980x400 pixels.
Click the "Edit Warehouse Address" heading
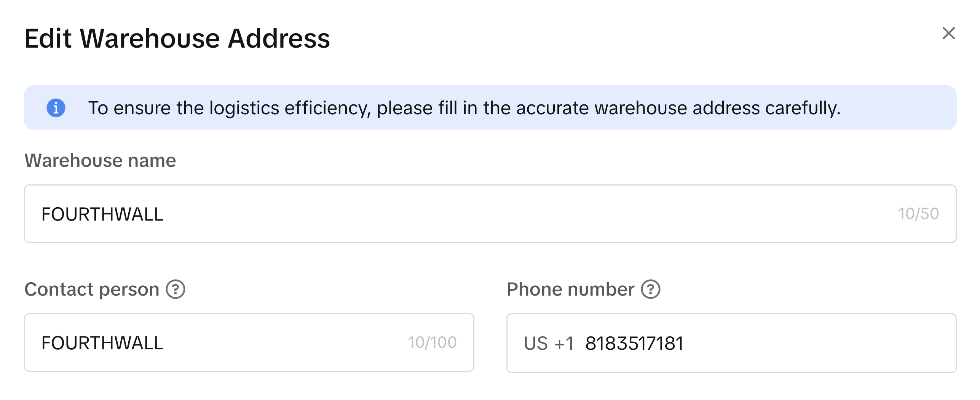click(x=177, y=38)
